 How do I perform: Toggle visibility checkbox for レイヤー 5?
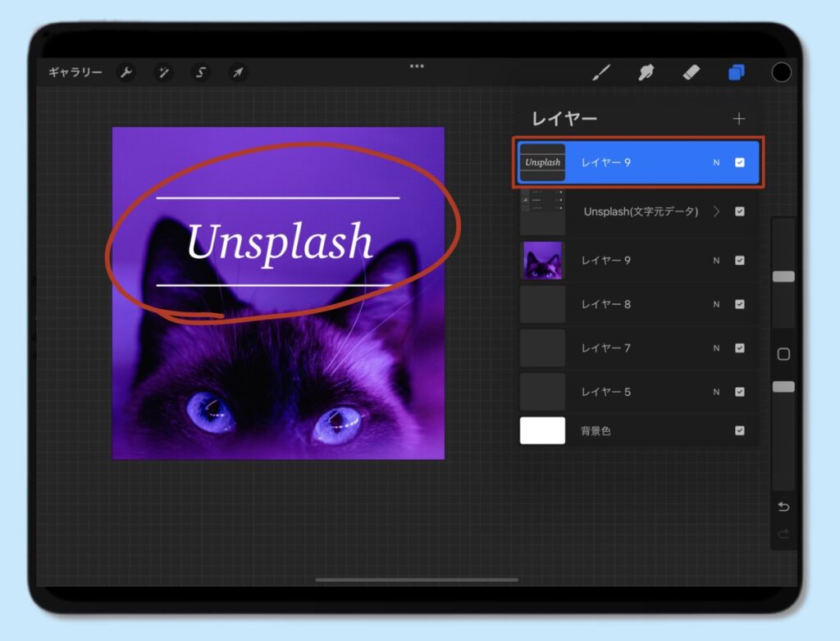(x=740, y=392)
